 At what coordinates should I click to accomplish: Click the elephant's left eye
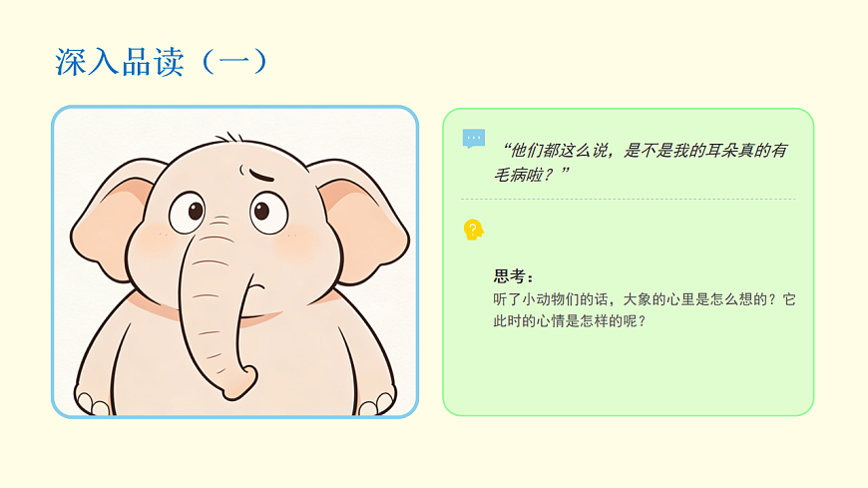(188, 213)
